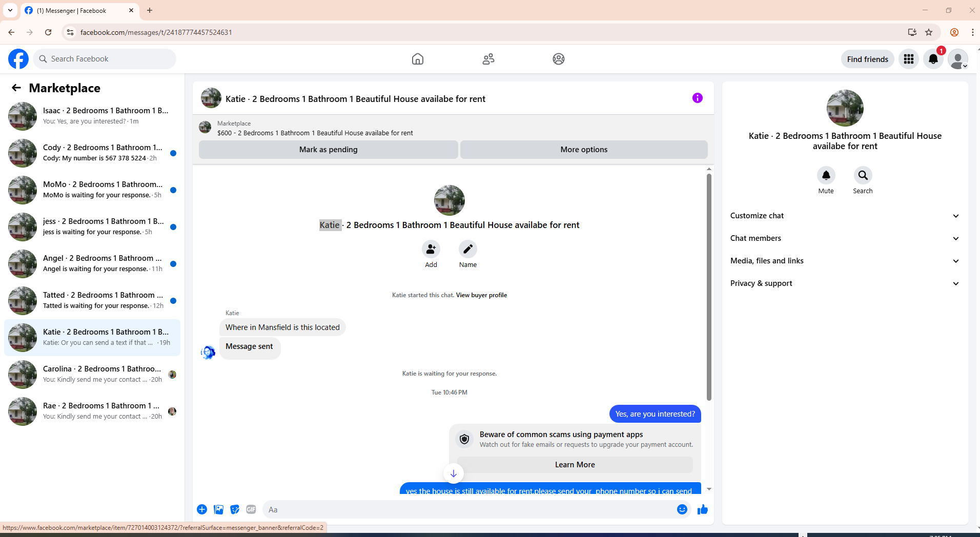Jump to latest messages with down arrow
This screenshot has width=980, height=537.
point(454,473)
